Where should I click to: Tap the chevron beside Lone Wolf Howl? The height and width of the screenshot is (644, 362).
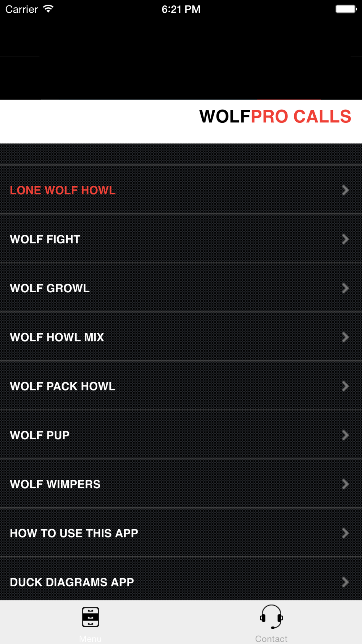[x=345, y=190]
